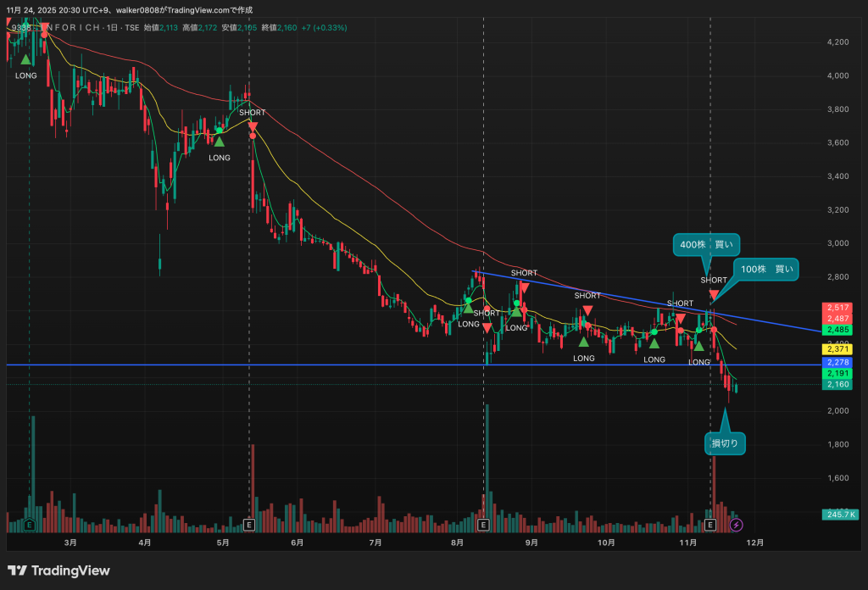Click the 損切り callout label
The height and width of the screenshot is (590, 868).
[725, 442]
